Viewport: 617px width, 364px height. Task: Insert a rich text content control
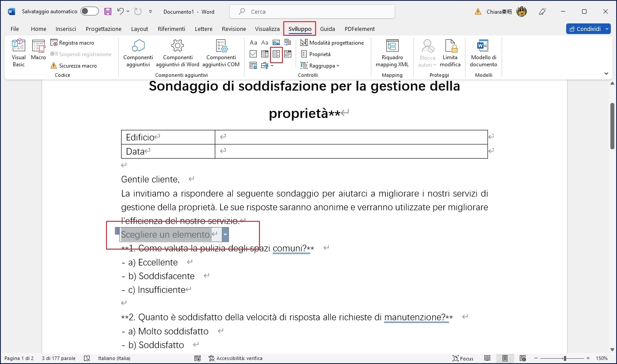click(x=253, y=43)
